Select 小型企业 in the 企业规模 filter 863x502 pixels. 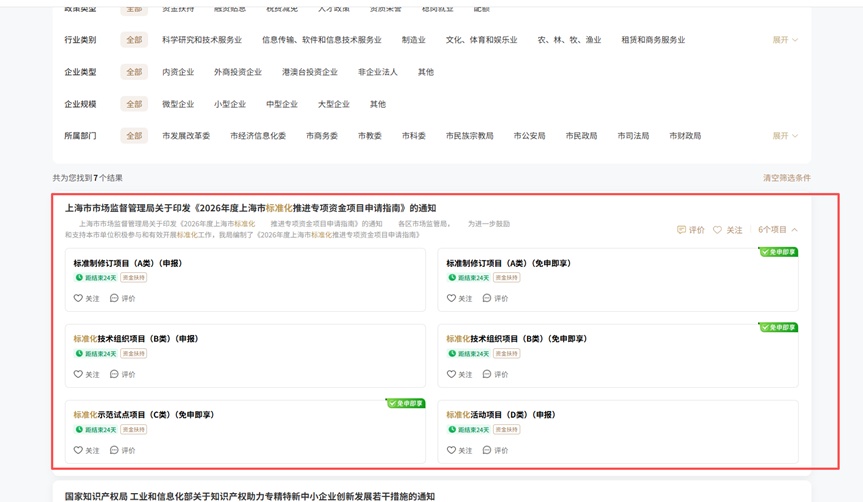coord(229,104)
